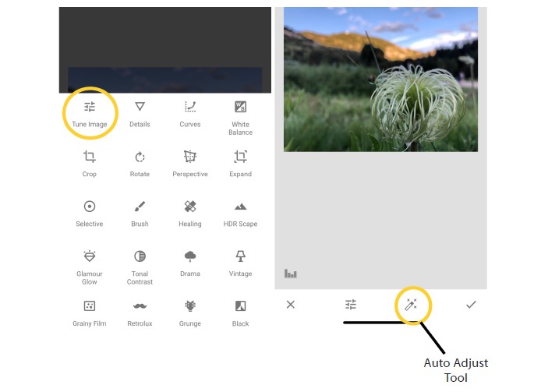This screenshot has height=392, width=548.
Task: Open the Tonal Contrast filter
Action: [140, 267]
